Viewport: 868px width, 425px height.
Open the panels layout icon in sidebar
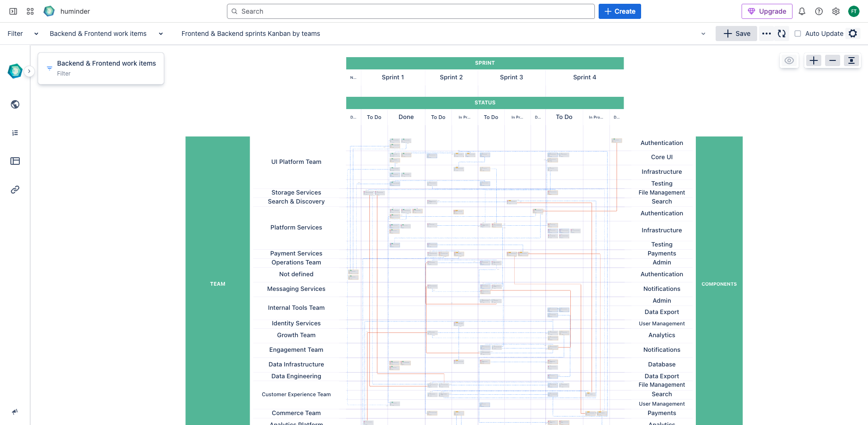[15, 161]
